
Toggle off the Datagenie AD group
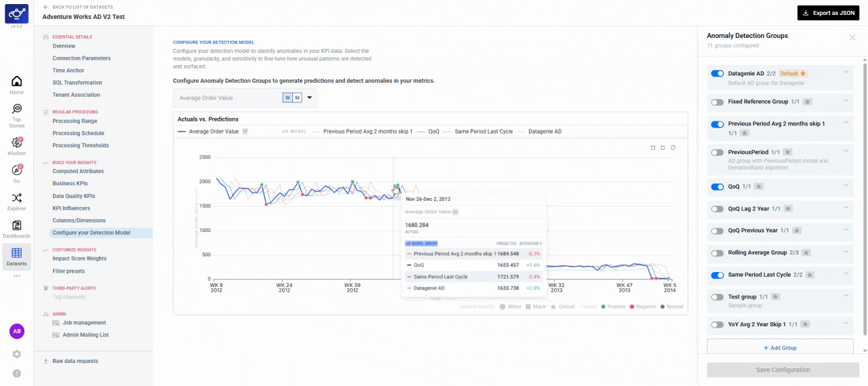[717, 73]
